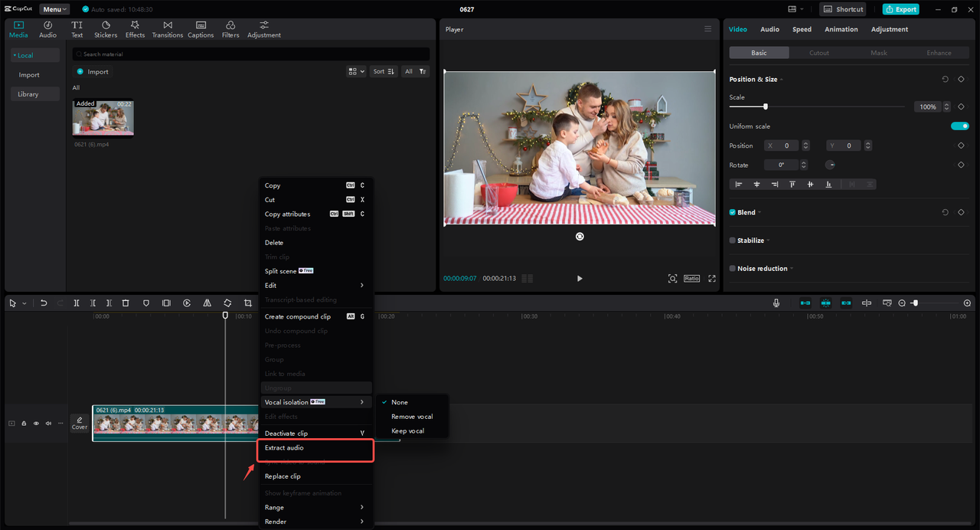Open the selection tool dropdown arrow
Viewport: 980px width, 530px height.
pos(24,303)
